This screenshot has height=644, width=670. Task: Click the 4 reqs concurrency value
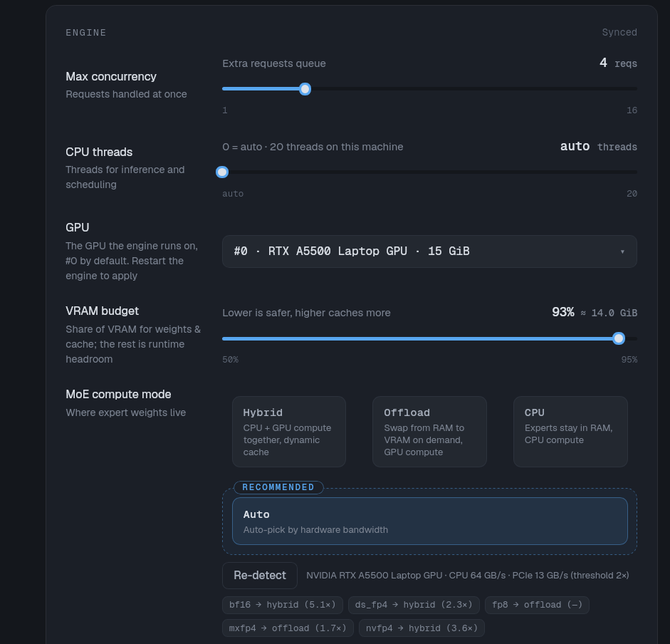(x=618, y=63)
